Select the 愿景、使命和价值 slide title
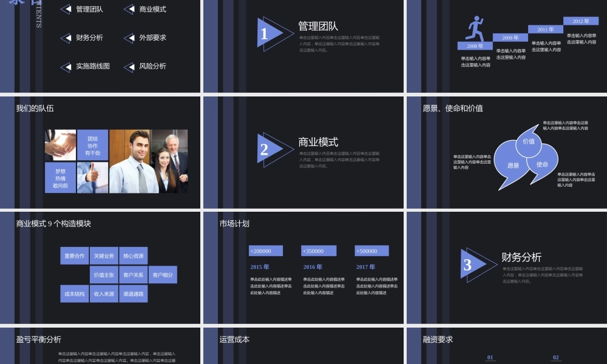The width and height of the screenshot is (607, 364). (x=453, y=109)
